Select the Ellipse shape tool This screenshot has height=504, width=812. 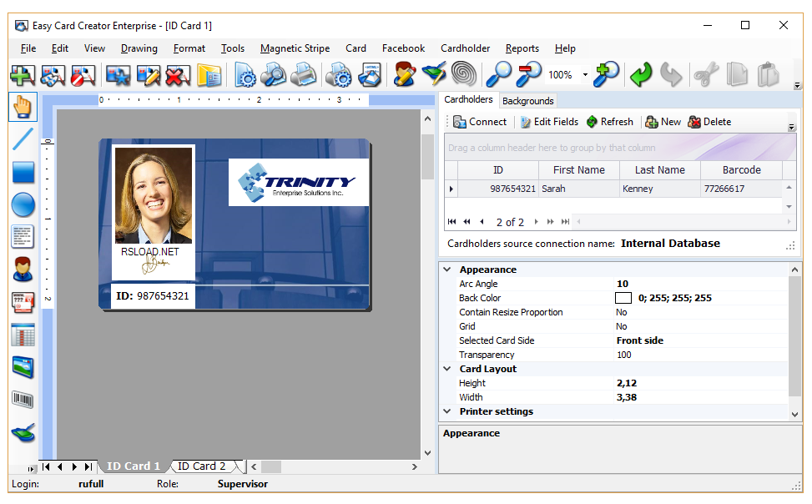(23, 204)
